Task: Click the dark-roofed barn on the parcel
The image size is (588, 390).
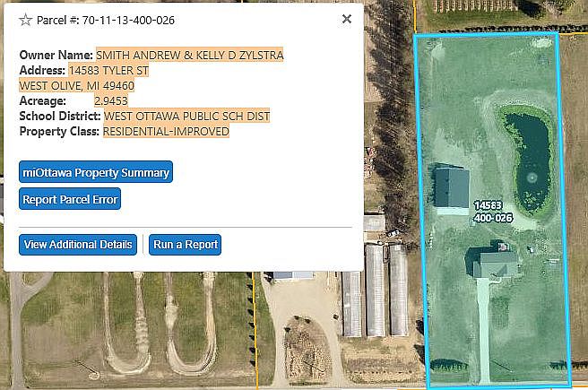Action: 452,186
